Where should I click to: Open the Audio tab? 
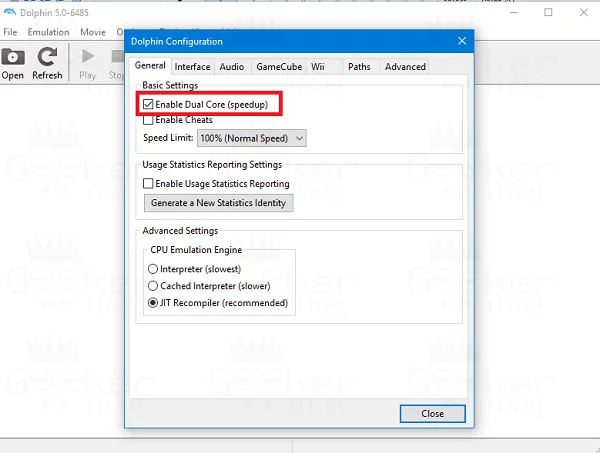232,67
